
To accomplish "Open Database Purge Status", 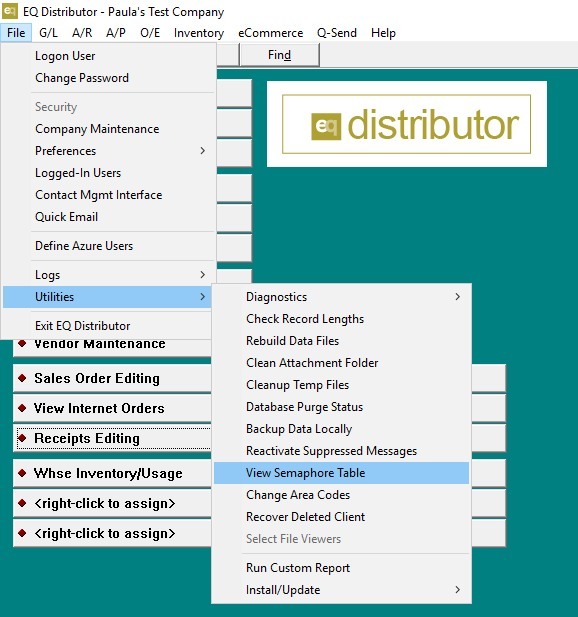I will [x=341, y=407].
